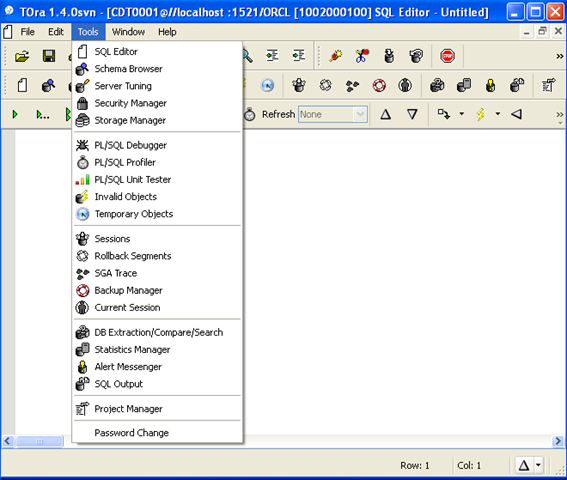567x480 pixels.
Task: Click the red Stop icon in toolbar
Action: point(447,56)
